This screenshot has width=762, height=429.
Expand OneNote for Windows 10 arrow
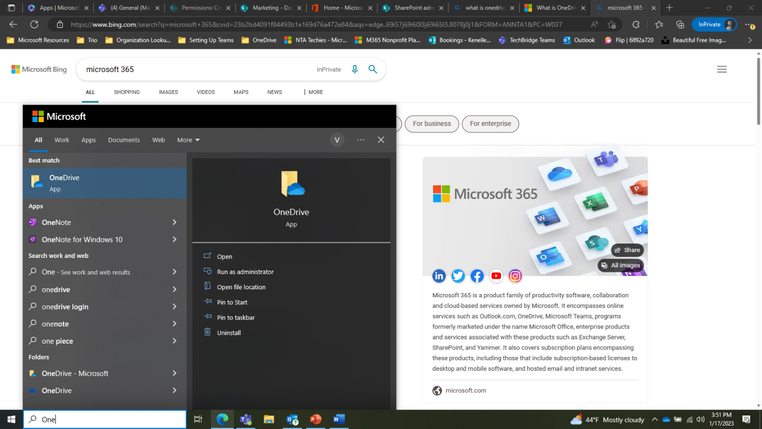tap(174, 239)
